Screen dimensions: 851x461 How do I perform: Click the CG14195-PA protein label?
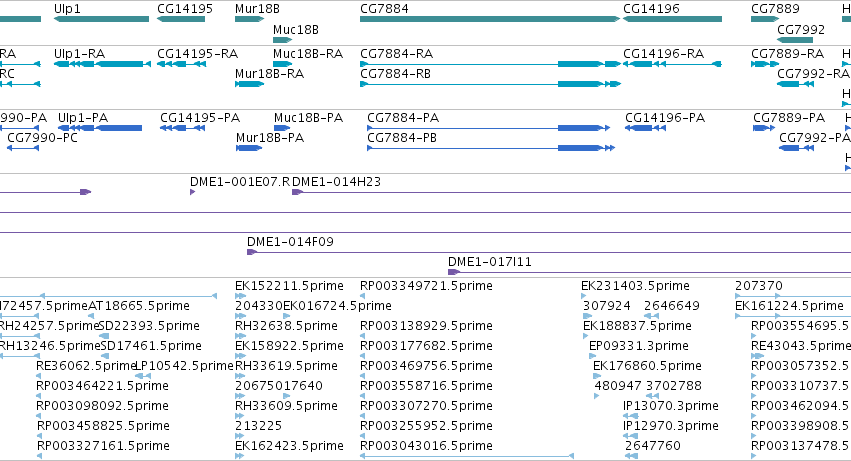[200, 118]
